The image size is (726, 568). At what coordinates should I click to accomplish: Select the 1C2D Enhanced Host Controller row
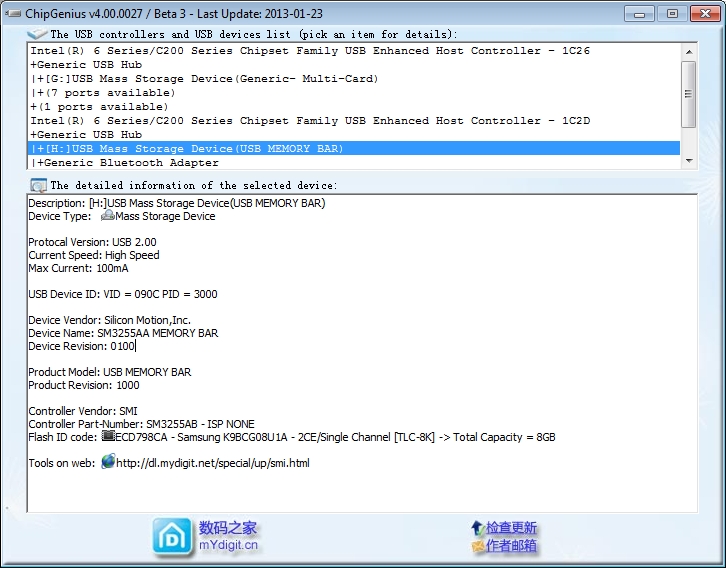click(x=354, y=120)
